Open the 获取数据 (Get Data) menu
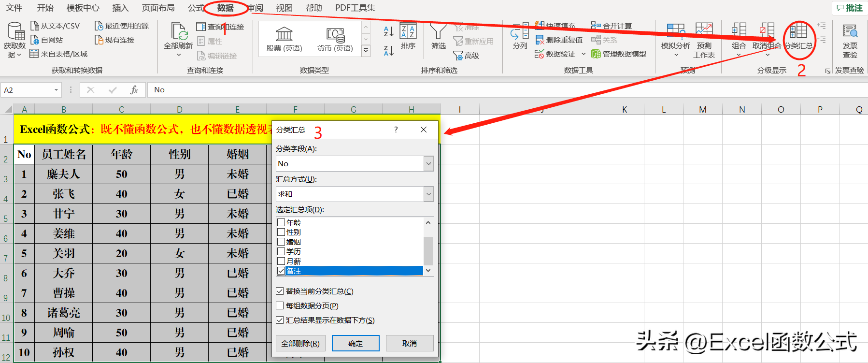The width and height of the screenshot is (868, 363). tap(14, 41)
